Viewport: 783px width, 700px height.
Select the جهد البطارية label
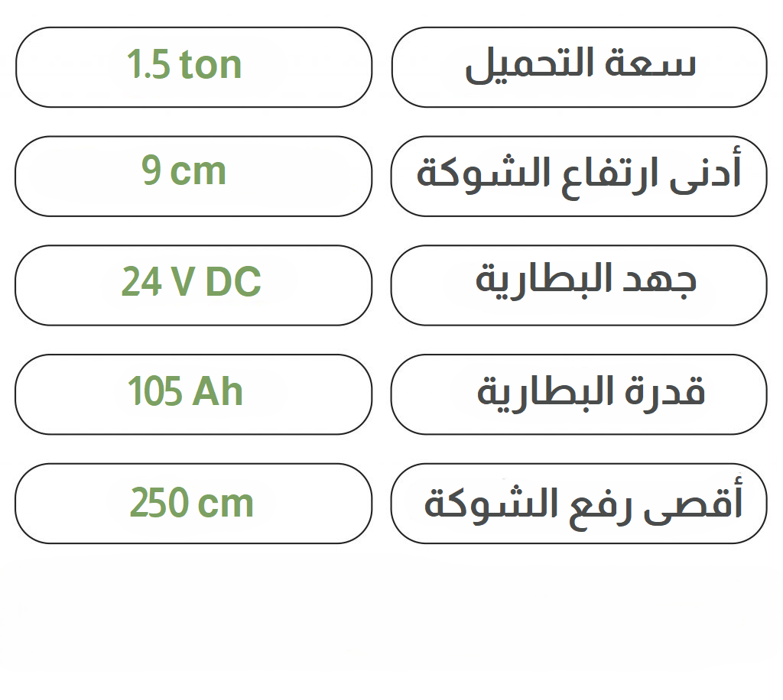(x=579, y=285)
